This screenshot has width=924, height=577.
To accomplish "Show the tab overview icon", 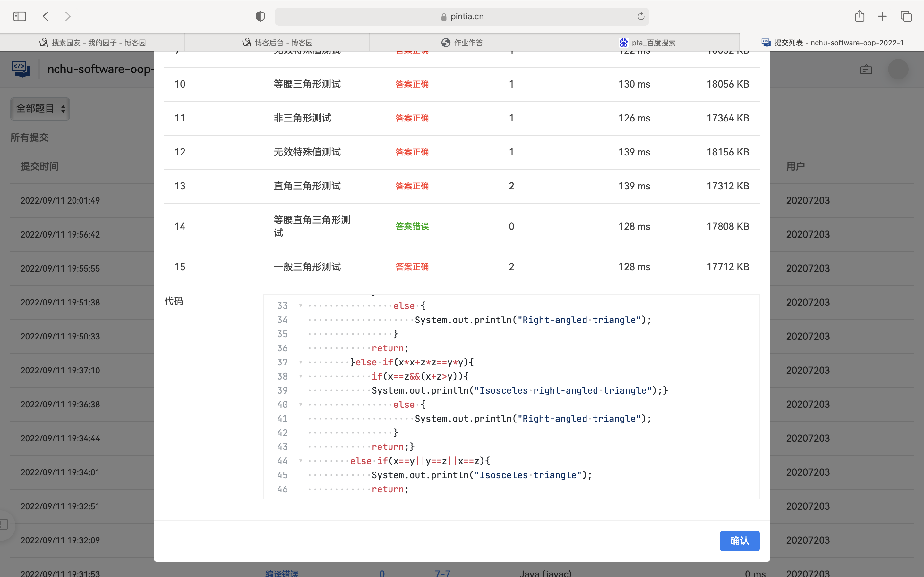I will pyautogui.click(x=906, y=16).
